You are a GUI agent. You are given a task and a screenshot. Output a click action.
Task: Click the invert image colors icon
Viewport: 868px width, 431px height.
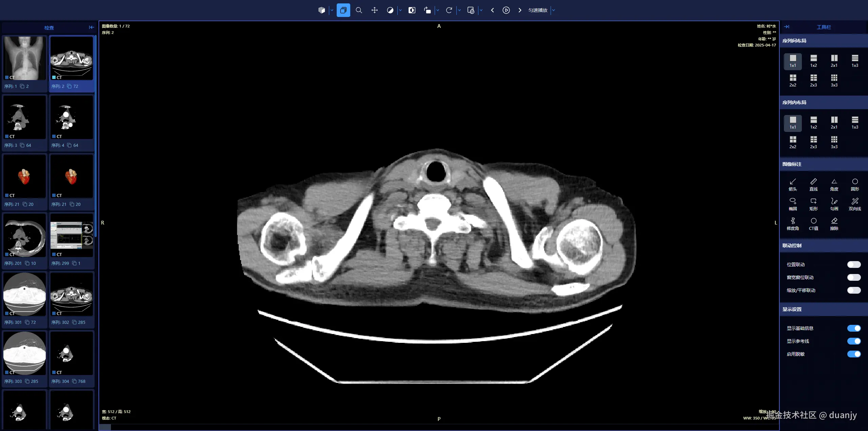point(412,10)
